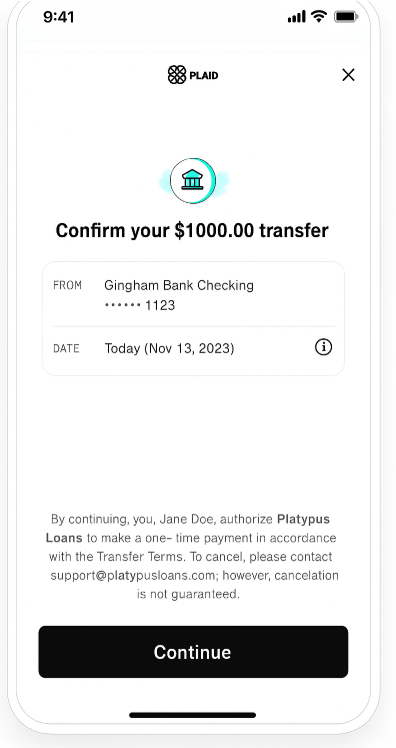Open the date info icon
The height and width of the screenshot is (748, 396).
coord(323,347)
